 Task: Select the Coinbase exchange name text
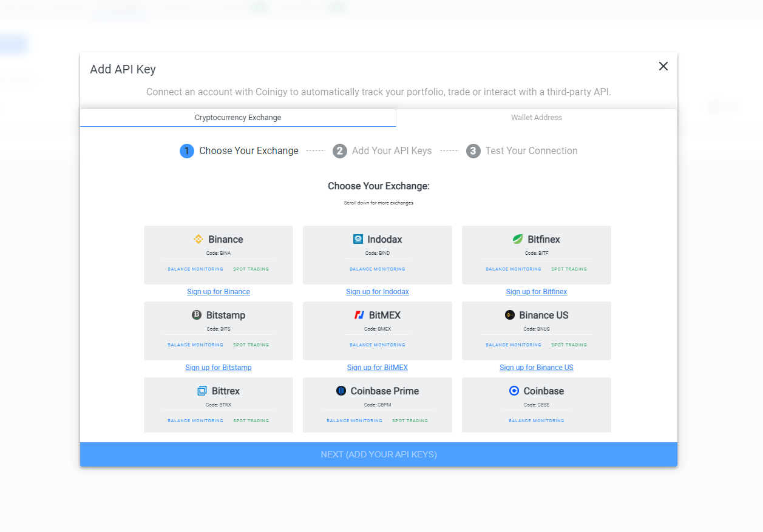tap(544, 391)
